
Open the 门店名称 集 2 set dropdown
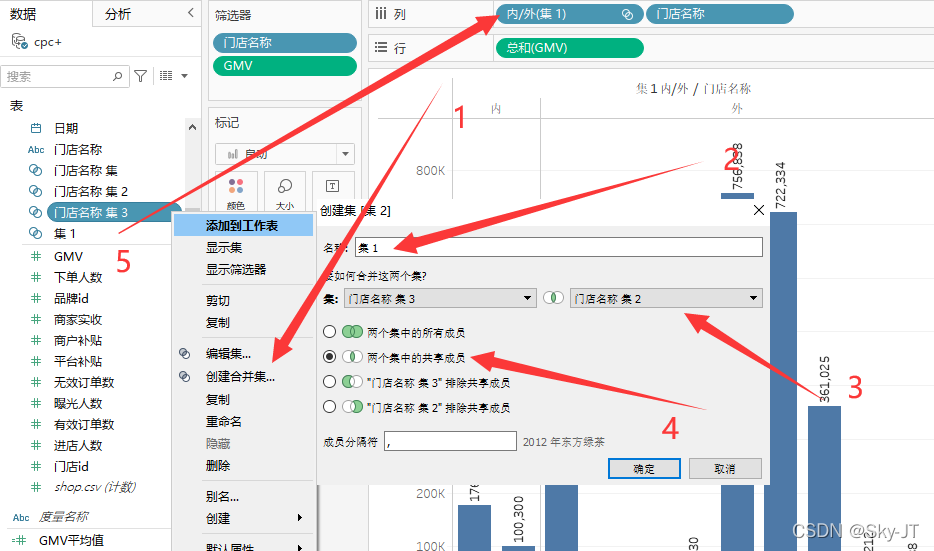[x=666, y=298]
